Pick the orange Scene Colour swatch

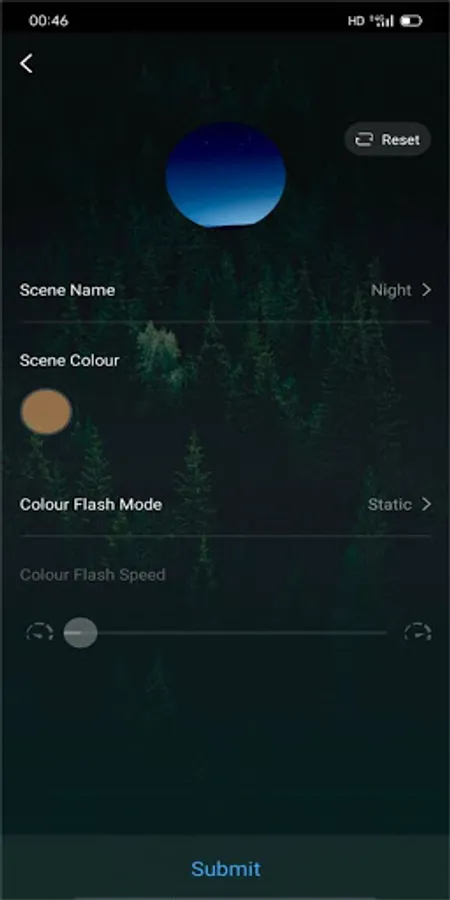(x=46, y=412)
